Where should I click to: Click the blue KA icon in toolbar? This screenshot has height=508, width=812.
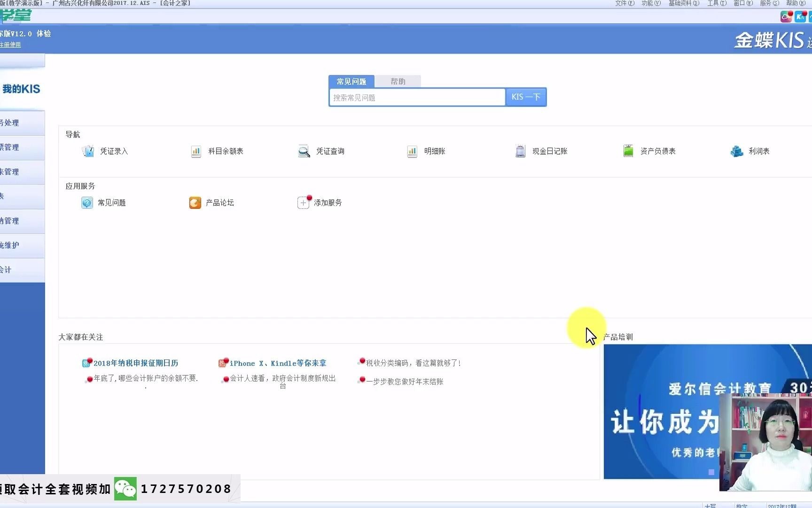(800, 17)
